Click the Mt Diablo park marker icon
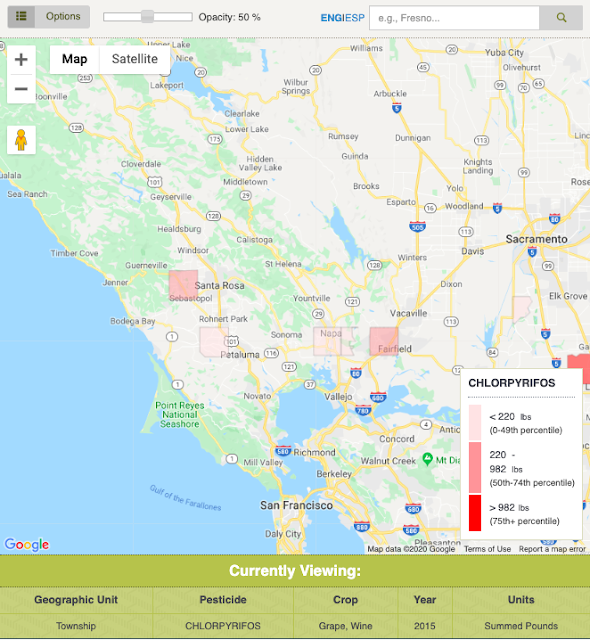This screenshot has width=590, height=640. [428, 459]
